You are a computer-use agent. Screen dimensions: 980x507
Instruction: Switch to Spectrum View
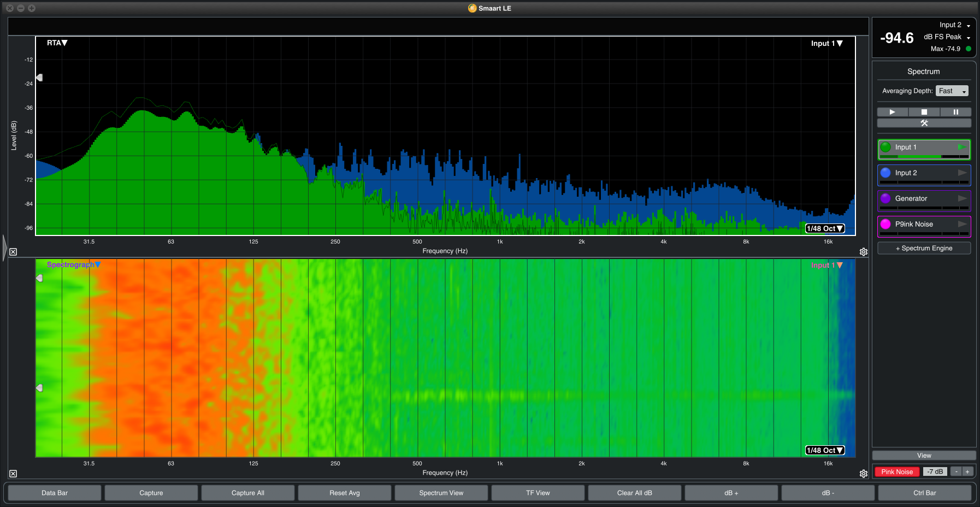click(x=441, y=493)
